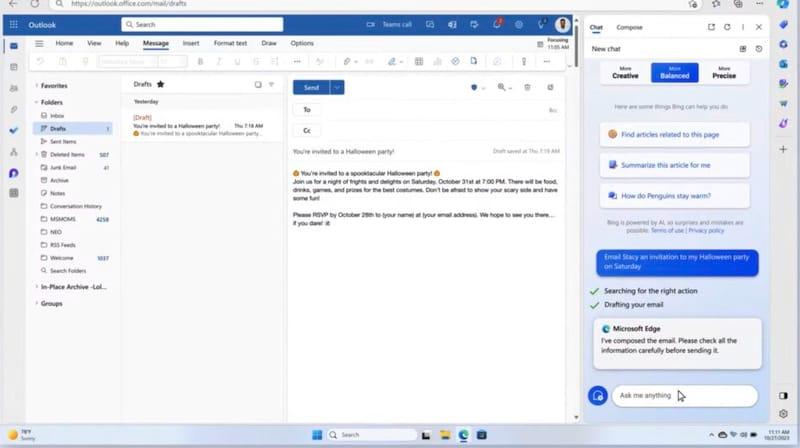Undo last action in ribbon
Image resolution: width=800 pixels, height=448 pixels.
click(x=40, y=61)
